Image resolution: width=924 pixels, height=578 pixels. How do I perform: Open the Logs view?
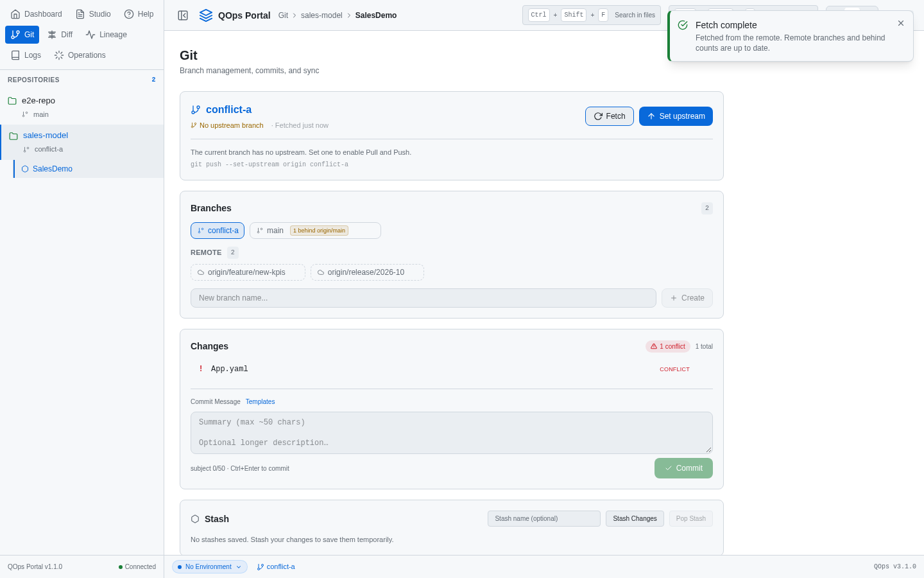[26, 55]
